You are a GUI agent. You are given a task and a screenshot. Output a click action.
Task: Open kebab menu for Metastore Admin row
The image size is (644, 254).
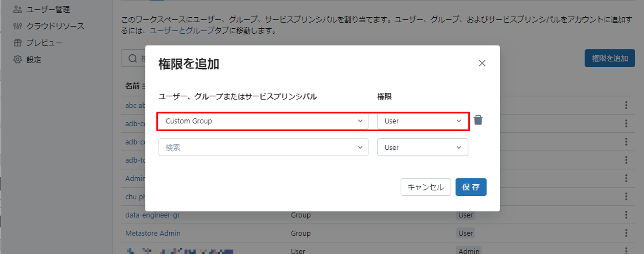[626, 233]
